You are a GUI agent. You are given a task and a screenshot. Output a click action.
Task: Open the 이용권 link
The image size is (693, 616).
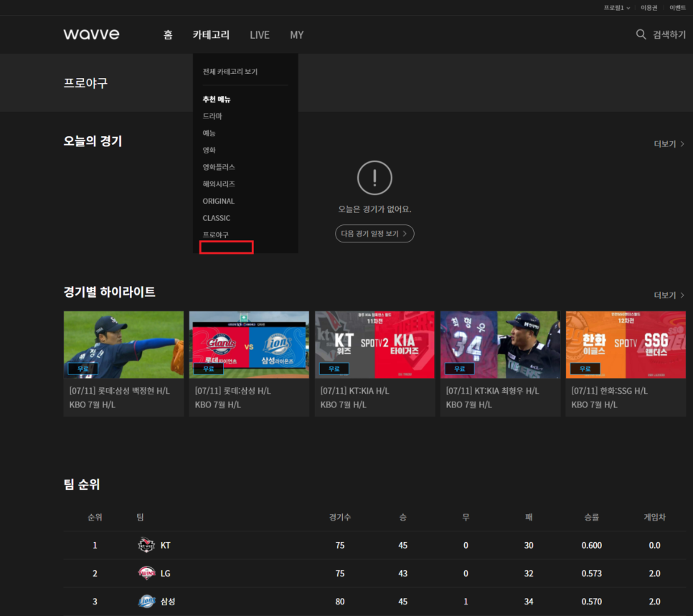(649, 7)
